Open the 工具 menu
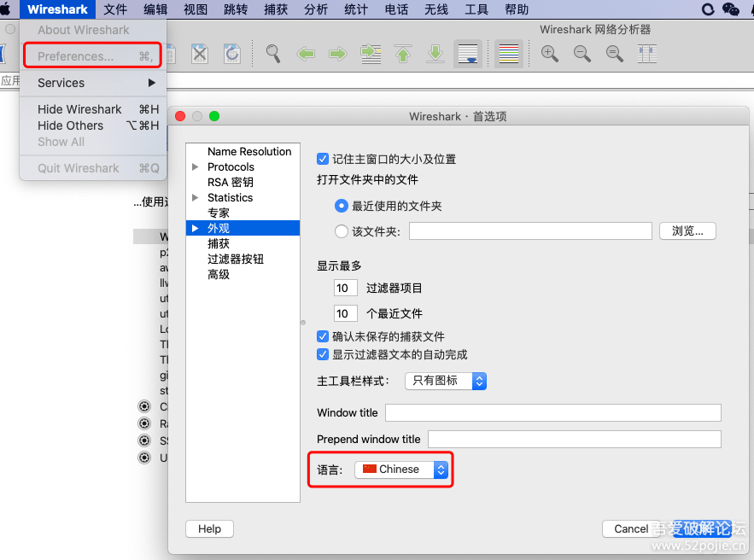The width and height of the screenshot is (754, 560). pyautogui.click(x=476, y=9)
